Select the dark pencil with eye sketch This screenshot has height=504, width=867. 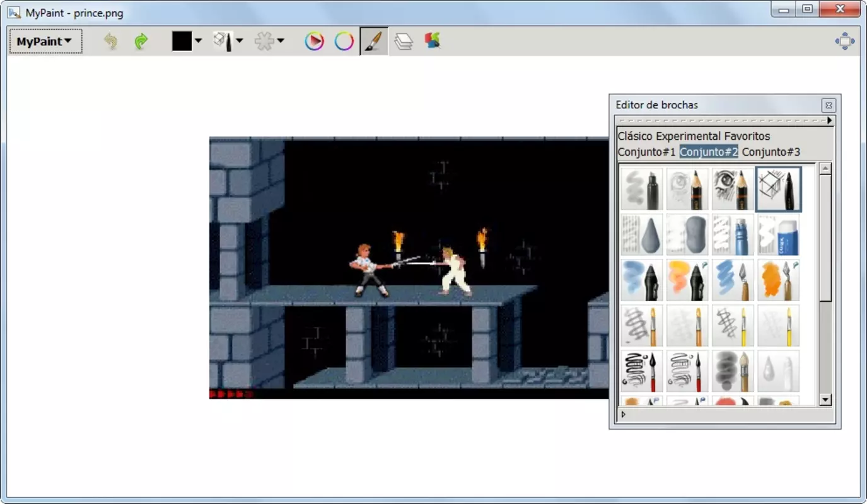(733, 189)
